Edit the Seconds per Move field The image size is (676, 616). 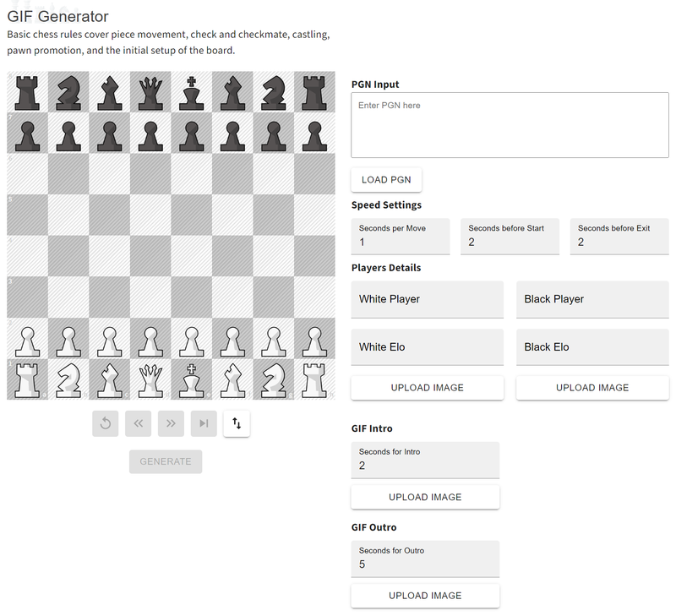[x=401, y=242]
